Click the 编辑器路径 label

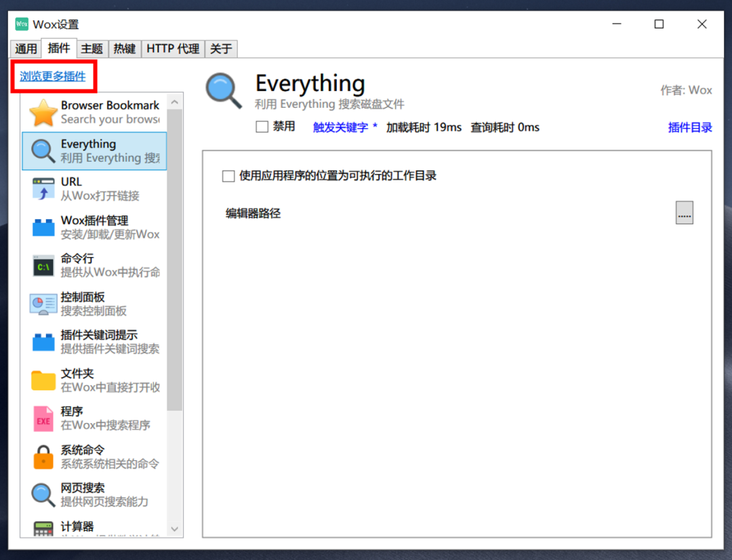click(253, 214)
